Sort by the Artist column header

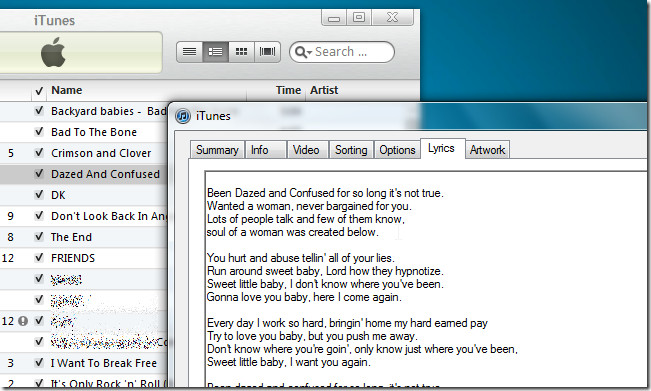[x=363, y=90]
